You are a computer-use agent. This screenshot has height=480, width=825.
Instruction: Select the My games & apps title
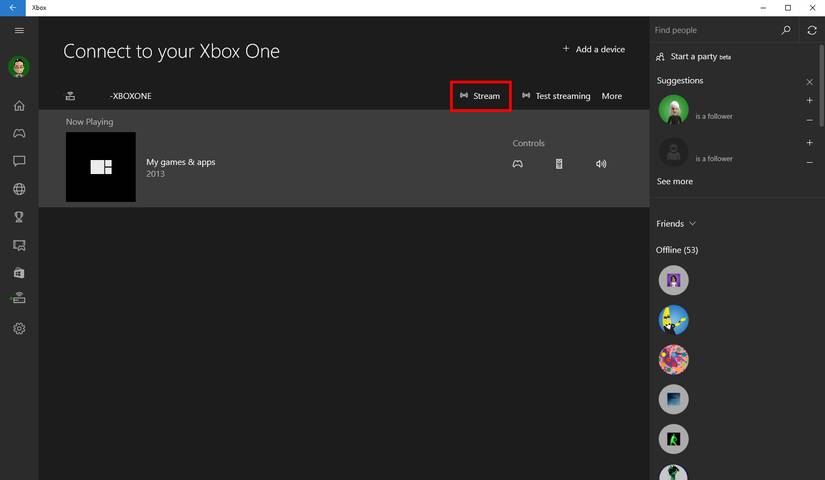pos(180,162)
